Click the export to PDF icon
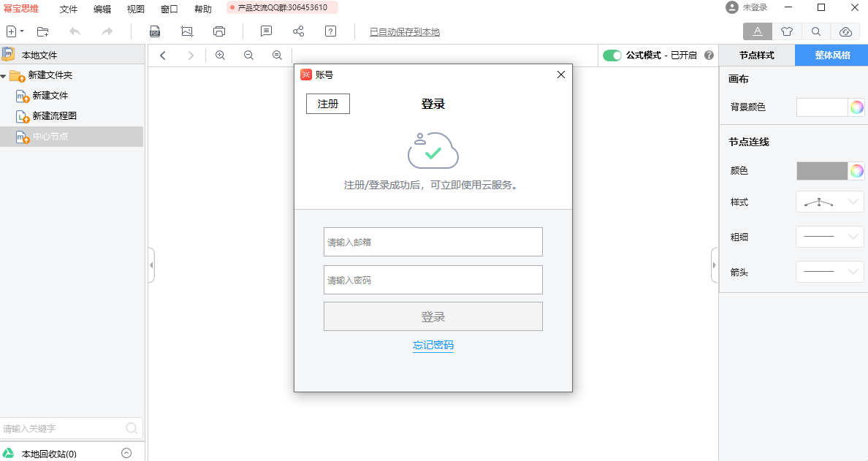868x461 pixels. 155,31
